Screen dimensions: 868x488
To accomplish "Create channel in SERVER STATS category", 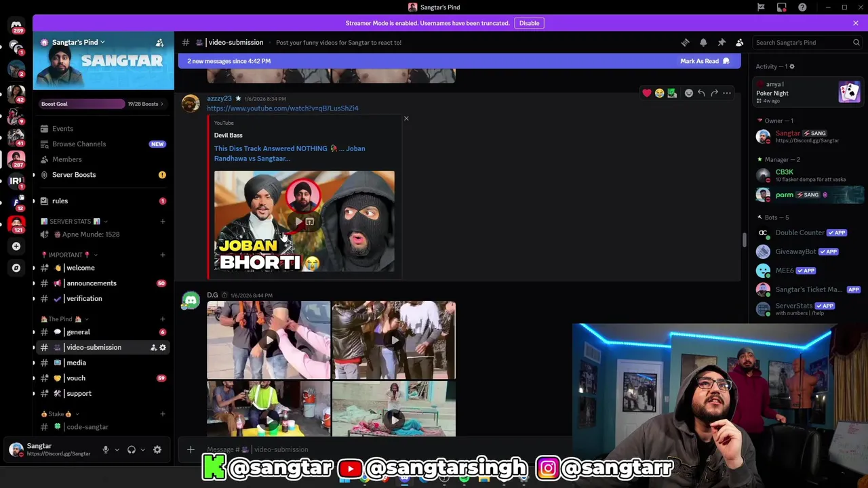I will (162, 222).
